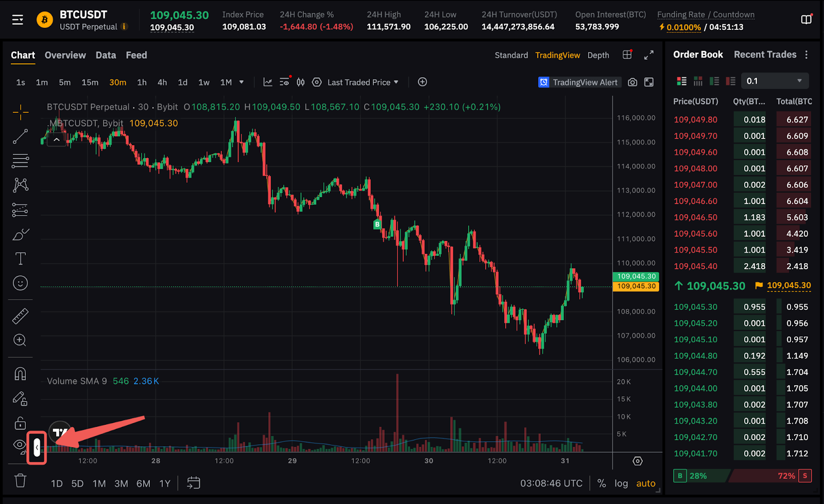Switch to the Recent Trades tab
The image size is (824, 504).
coord(765,55)
